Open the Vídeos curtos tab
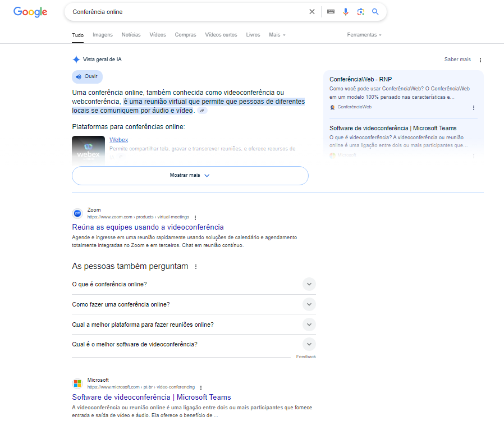 (x=221, y=35)
